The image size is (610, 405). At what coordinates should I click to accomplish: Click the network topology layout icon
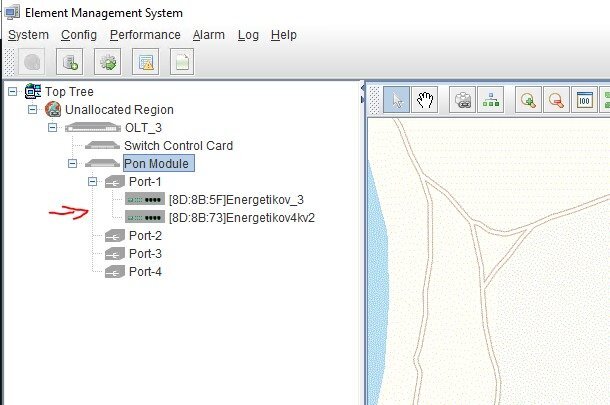point(491,100)
